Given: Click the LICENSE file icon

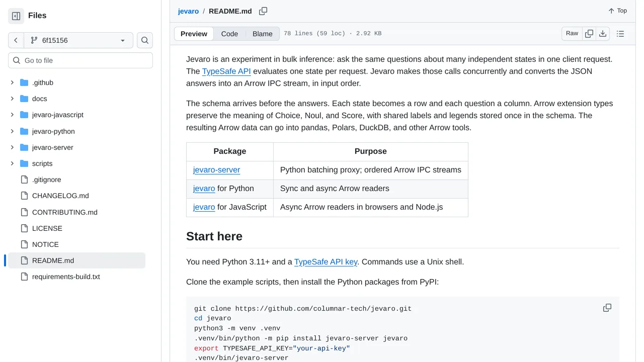Looking at the screenshot, I should pos(24,228).
